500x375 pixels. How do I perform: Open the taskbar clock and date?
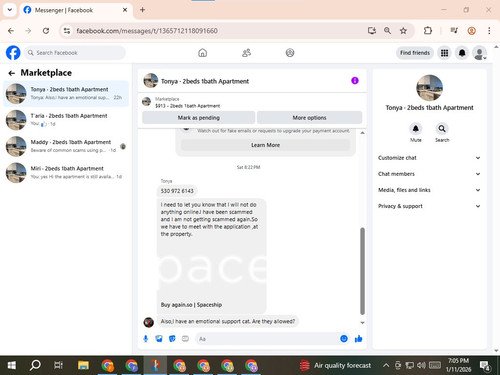click(x=459, y=365)
